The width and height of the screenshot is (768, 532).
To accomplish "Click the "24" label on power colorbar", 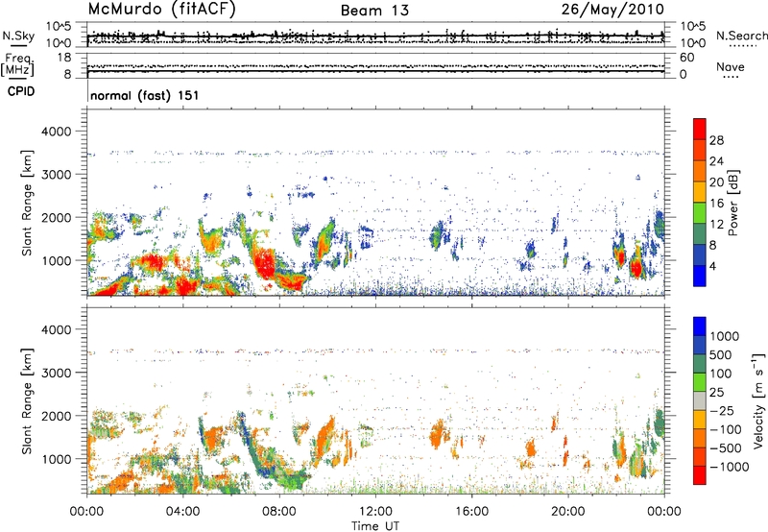I will coord(716,161).
